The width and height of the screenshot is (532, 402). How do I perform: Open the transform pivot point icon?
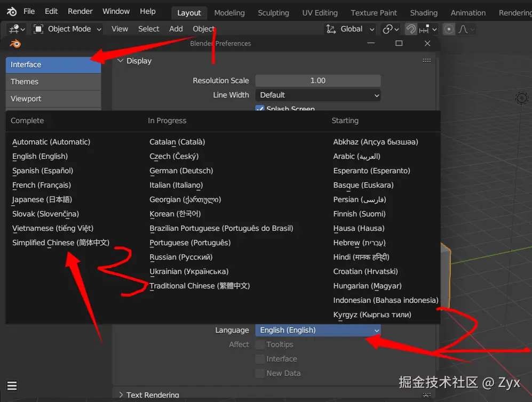coord(391,29)
